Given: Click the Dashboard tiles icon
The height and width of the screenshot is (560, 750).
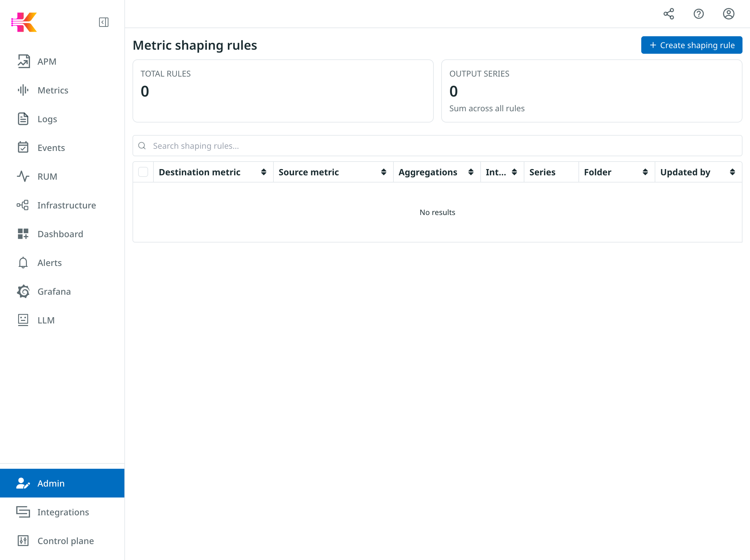Looking at the screenshot, I should (23, 234).
